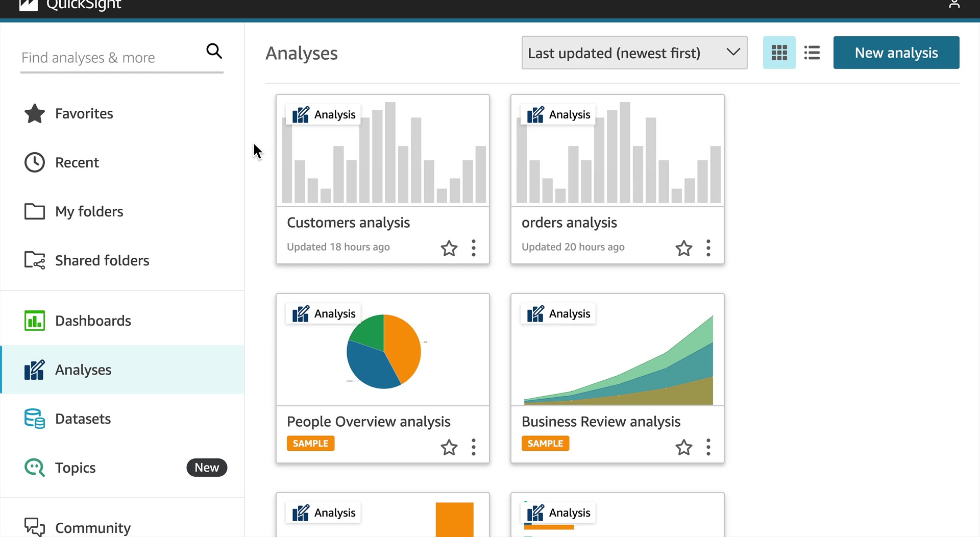Open Topics from the sidebar
The height and width of the screenshot is (537, 980).
[75, 468]
